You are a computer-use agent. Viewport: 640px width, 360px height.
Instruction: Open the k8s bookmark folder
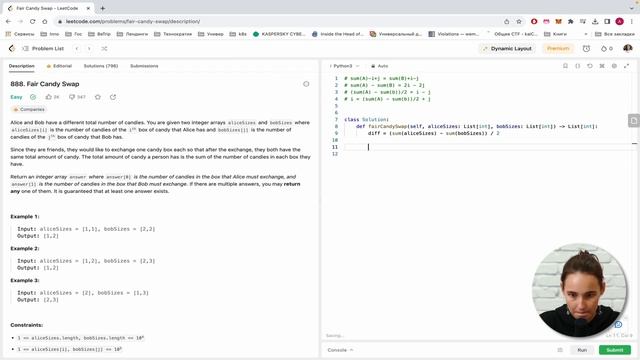(238, 34)
